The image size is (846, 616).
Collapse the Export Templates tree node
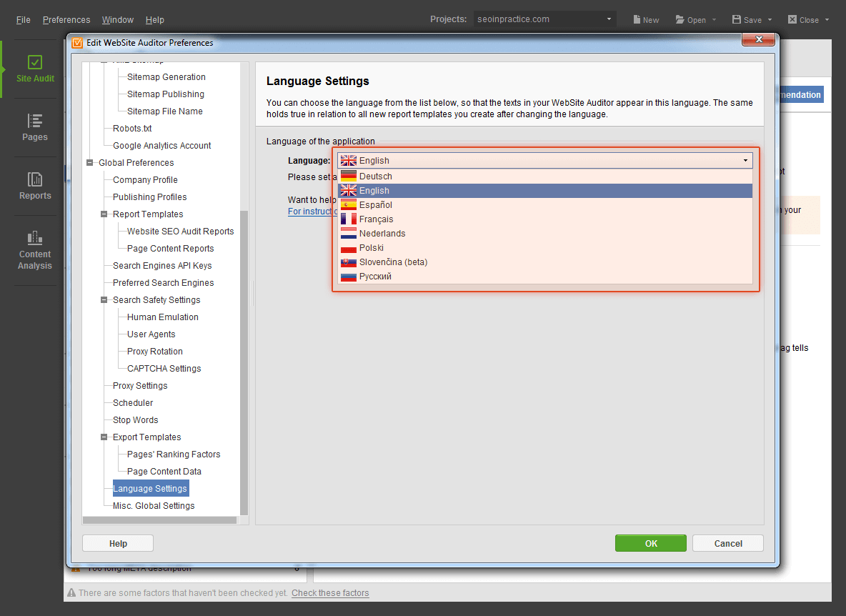click(x=104, y=437)
